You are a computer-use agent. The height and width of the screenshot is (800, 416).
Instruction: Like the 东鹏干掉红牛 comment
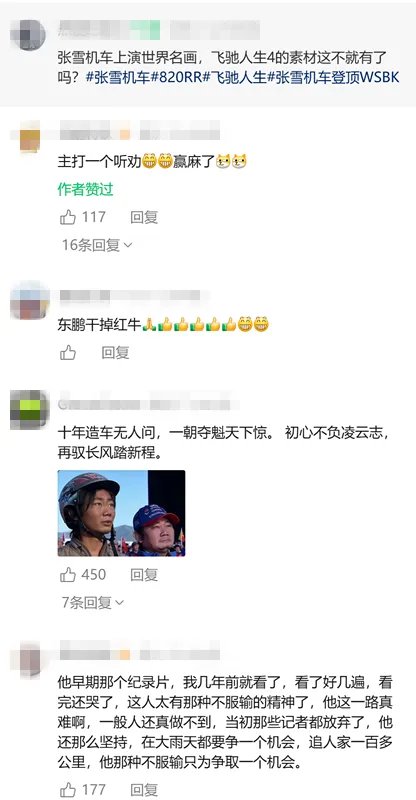tap(68, 353)
